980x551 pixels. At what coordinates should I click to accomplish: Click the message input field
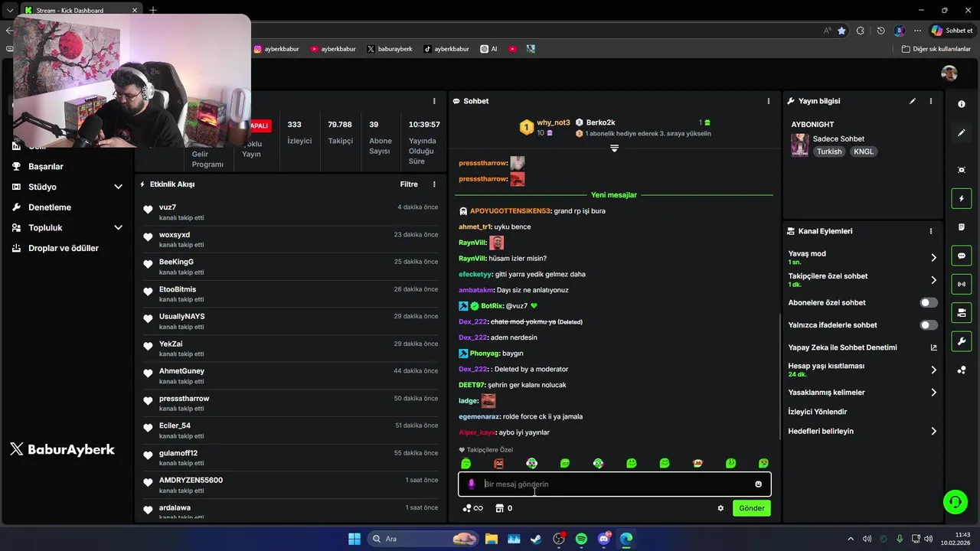[x=615, y=484]
